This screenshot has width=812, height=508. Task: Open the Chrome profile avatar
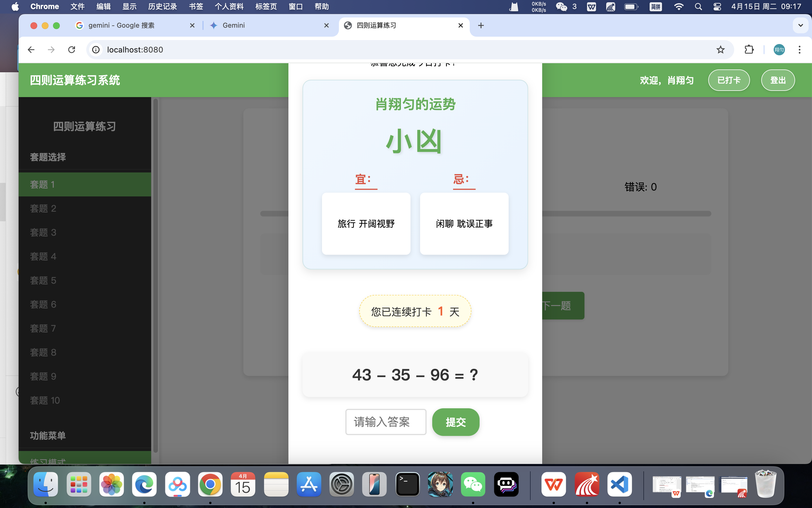click(779, 50)
